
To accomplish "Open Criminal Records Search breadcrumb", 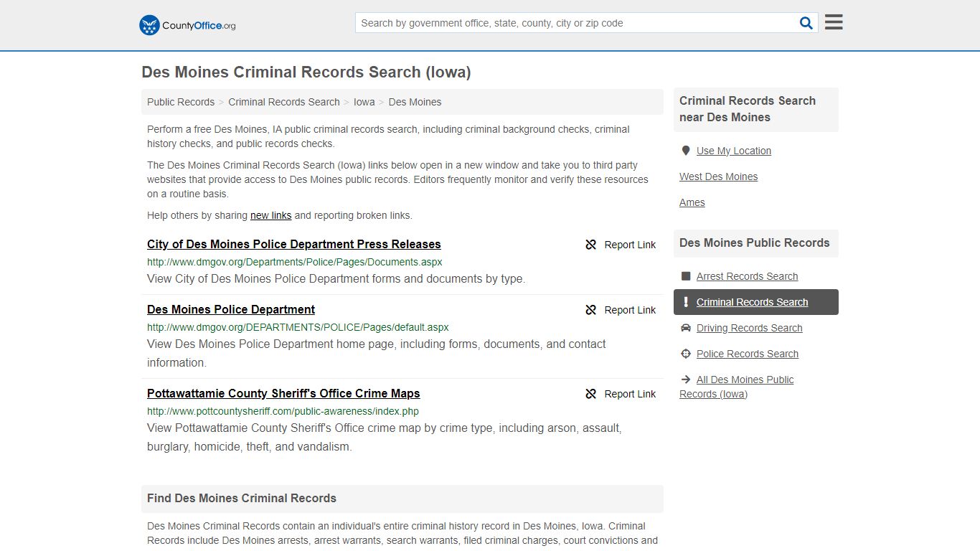I will (284, 102).
